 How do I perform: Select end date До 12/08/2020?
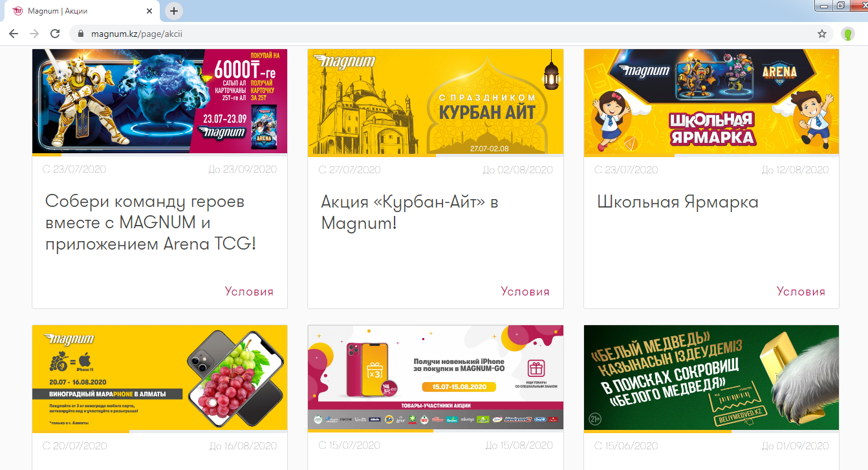(795, 169)
